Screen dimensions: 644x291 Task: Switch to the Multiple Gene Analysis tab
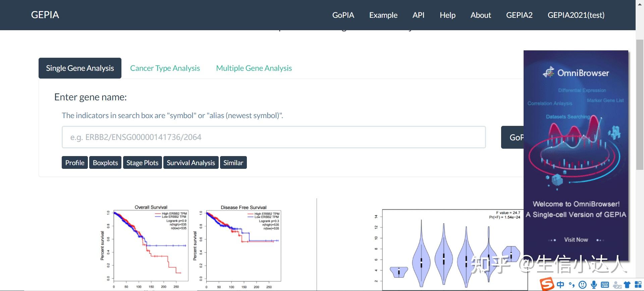pos(254,68)
